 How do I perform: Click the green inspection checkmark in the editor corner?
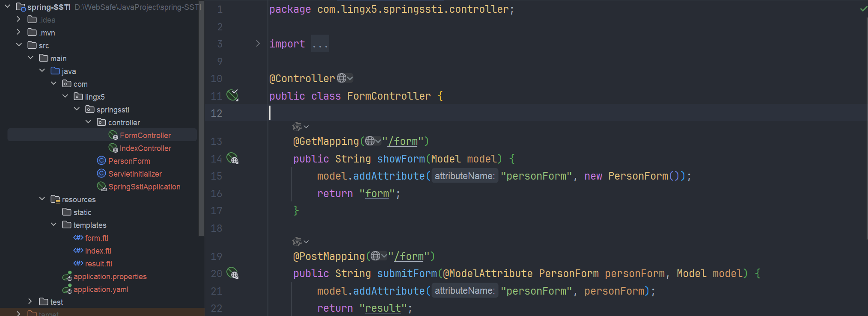(x=864, y=9)
